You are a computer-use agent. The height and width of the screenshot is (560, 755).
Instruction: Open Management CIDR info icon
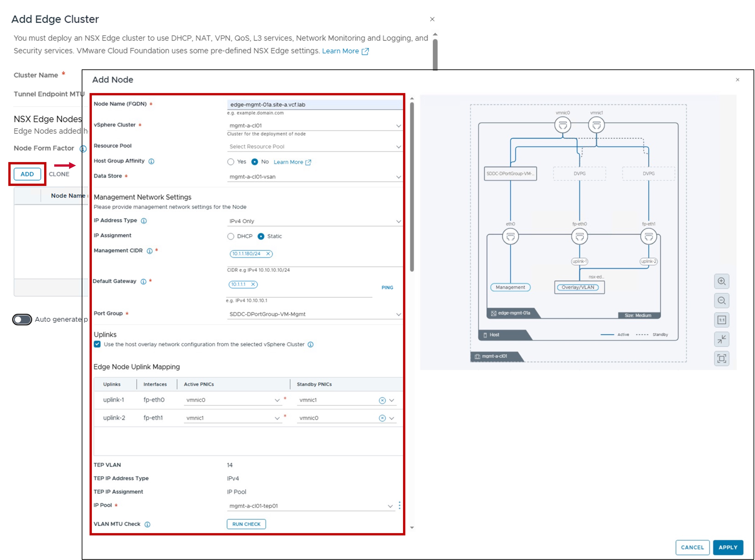tap(150, 251)
